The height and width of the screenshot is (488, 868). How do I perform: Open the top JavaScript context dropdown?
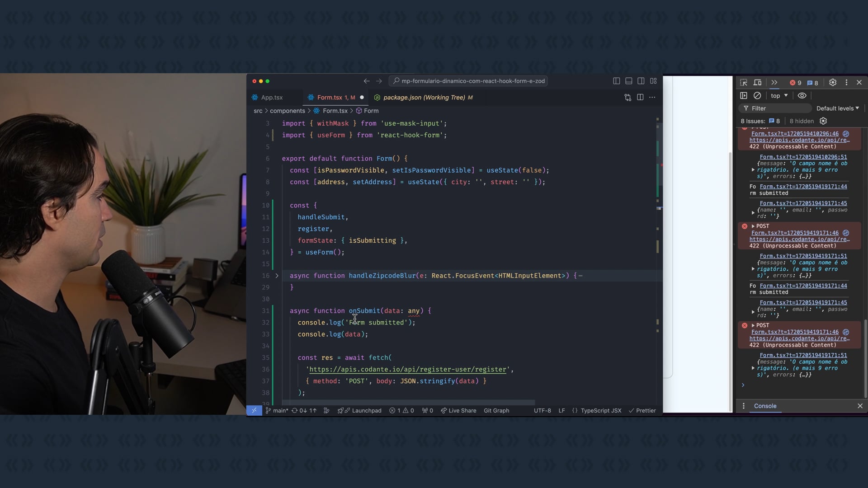(x=779, y=96)
